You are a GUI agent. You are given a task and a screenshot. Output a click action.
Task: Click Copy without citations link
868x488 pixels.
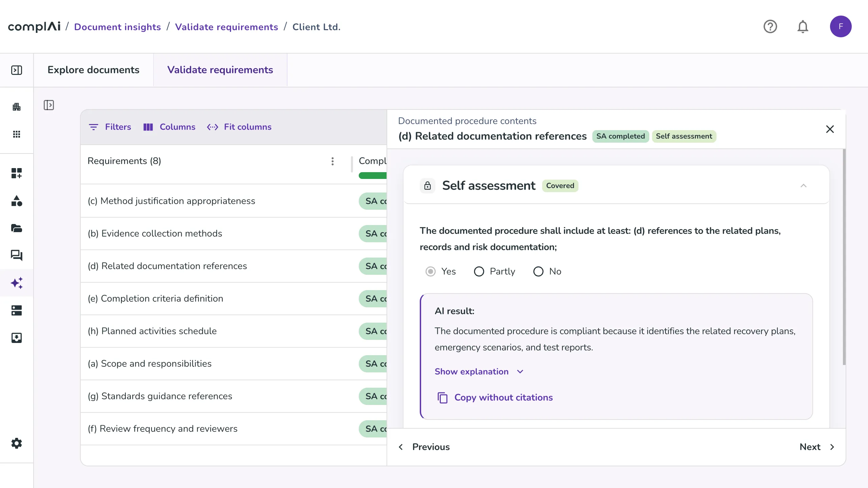[504, 398]
